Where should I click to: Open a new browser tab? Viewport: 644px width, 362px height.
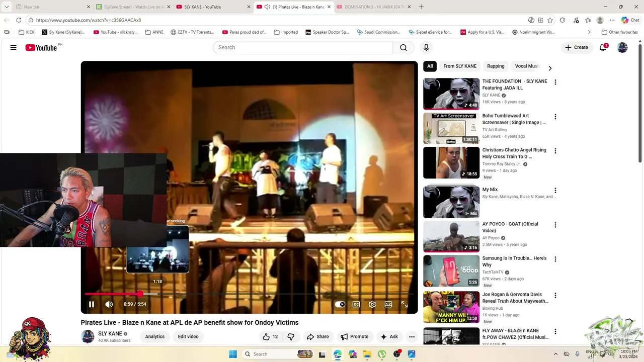tap(421, 7)
